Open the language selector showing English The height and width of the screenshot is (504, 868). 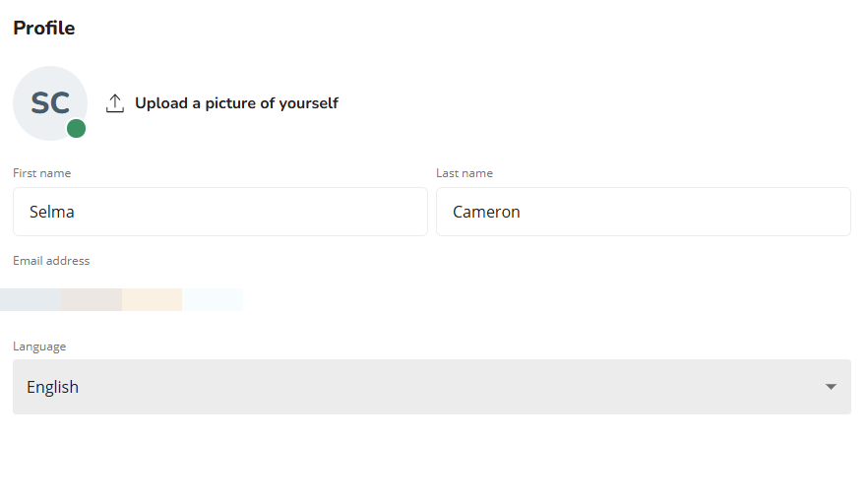tap(432, 387)
